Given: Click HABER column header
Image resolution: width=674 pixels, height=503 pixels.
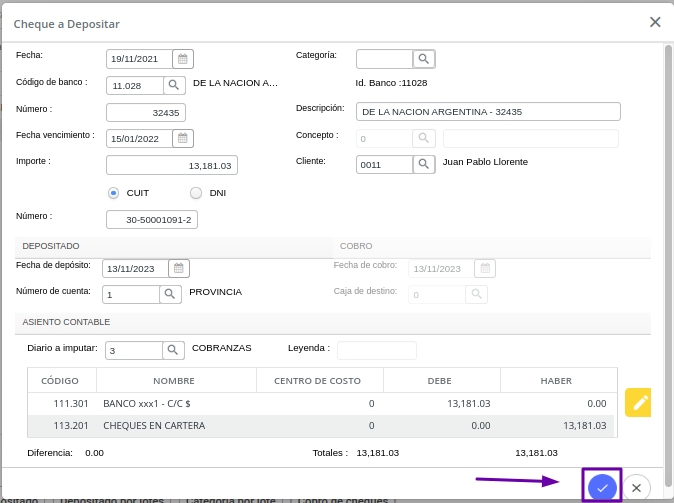Looking at the screenshot, I should pyautogui.click(x=559, y=380).
